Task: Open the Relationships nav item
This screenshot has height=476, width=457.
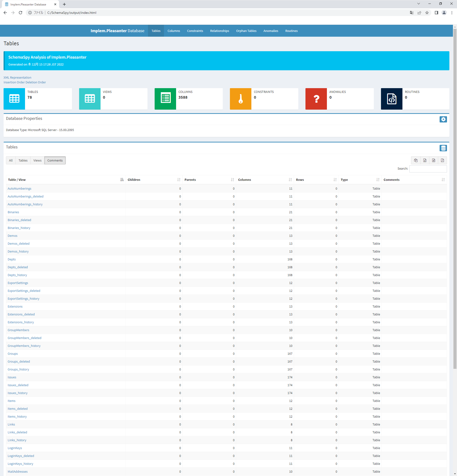Action: (x=219, y=31)
